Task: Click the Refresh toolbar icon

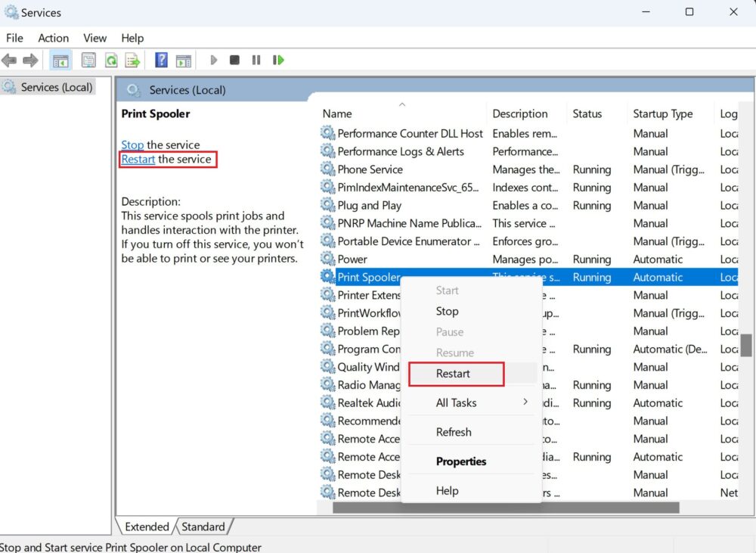Action: [x=111, y=61]
